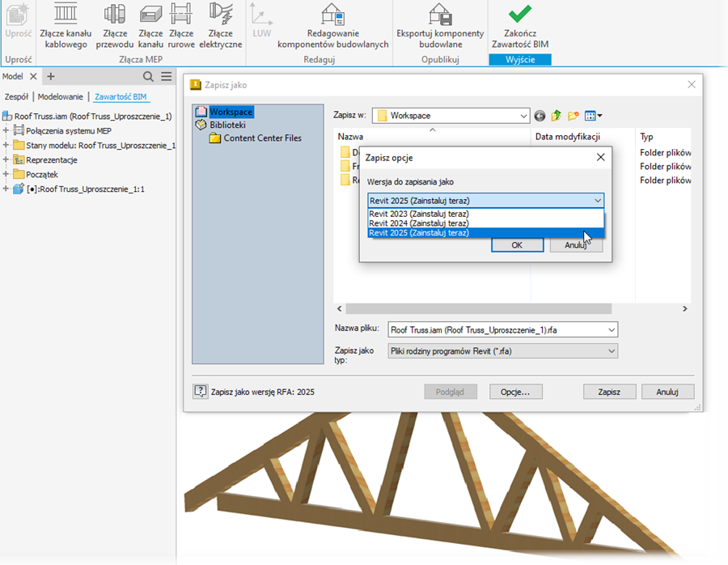Open the view menu icon in Zapisz jako
Viewport: 728px width, 565px height.
click(x=593, y=116)
